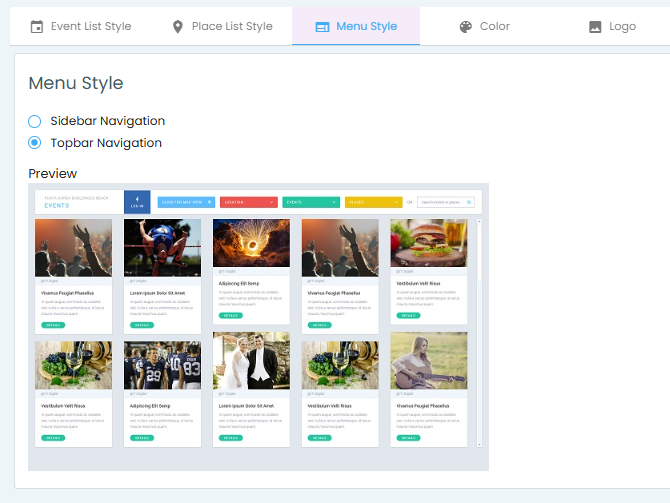
Task: Switch to the Place List Style tab
Action: click(x=222, y=26)
